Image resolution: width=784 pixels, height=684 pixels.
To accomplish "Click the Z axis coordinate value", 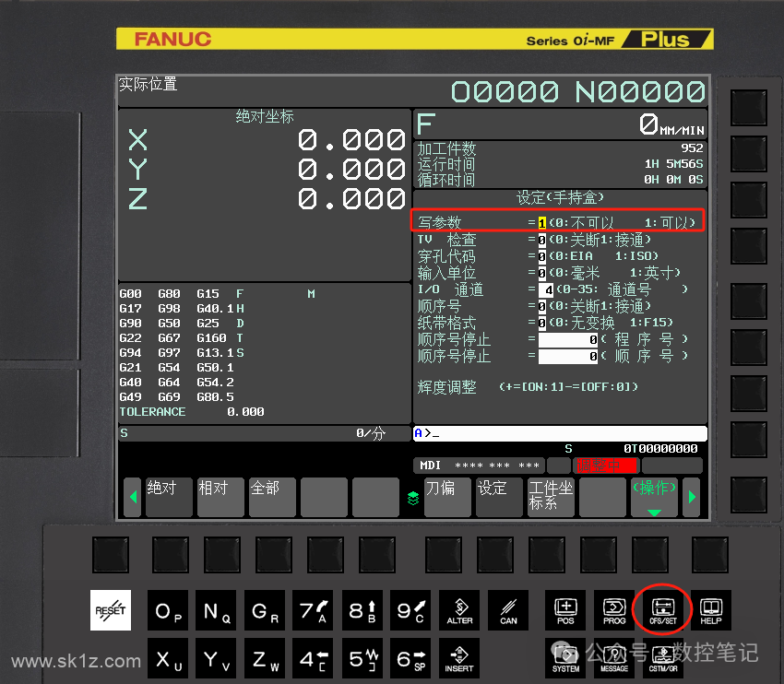I will (x=351, y=199).
